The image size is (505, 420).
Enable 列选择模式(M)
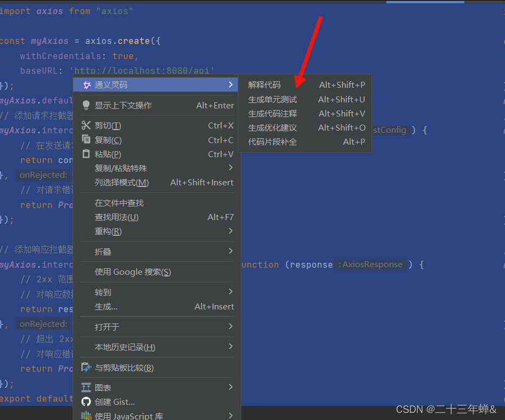point(156,183)
